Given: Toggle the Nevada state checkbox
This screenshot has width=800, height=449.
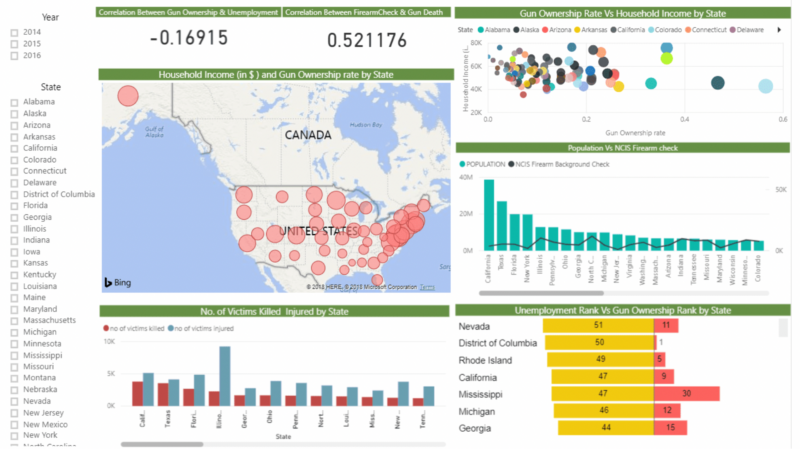Looking at the screenshot, I should pyautogui.click(x=14, y=401).
